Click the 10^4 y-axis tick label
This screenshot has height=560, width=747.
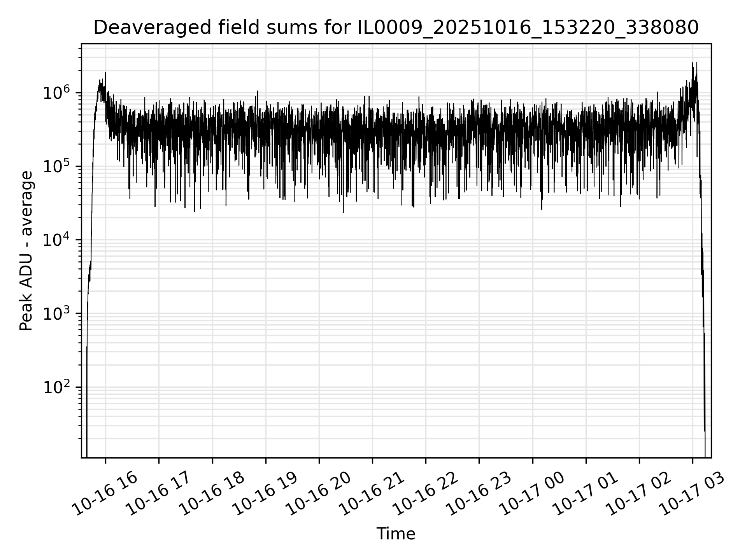57,240
